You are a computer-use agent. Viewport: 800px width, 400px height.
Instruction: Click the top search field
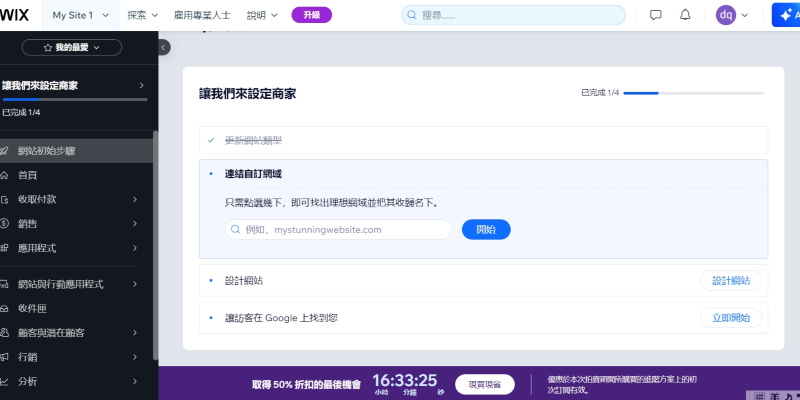513,15
